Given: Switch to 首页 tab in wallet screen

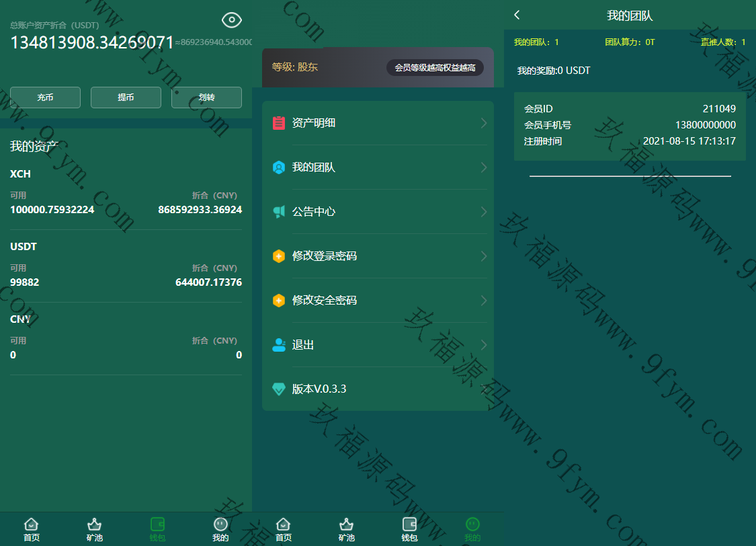Looking at the screenshot, I should pos(32,529).
